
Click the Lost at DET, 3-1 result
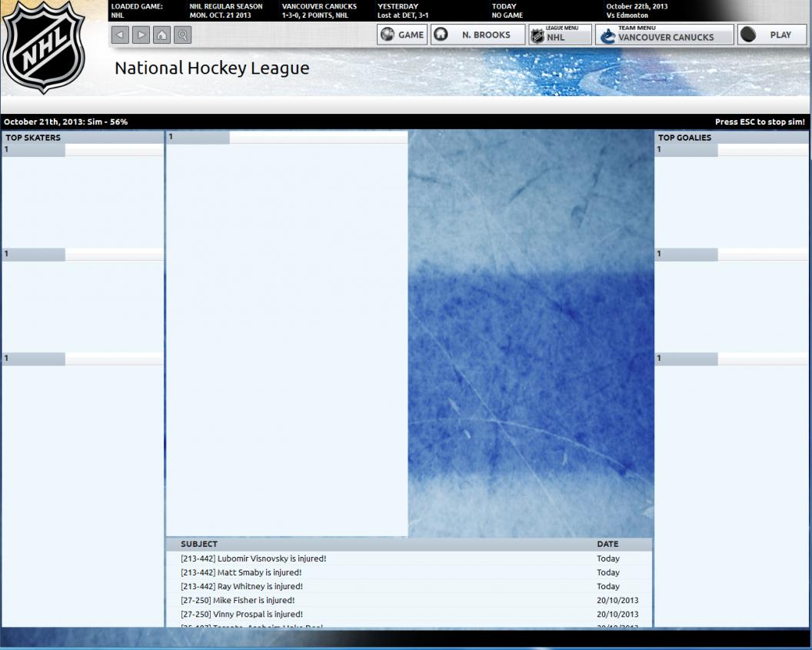pos(403,15)
